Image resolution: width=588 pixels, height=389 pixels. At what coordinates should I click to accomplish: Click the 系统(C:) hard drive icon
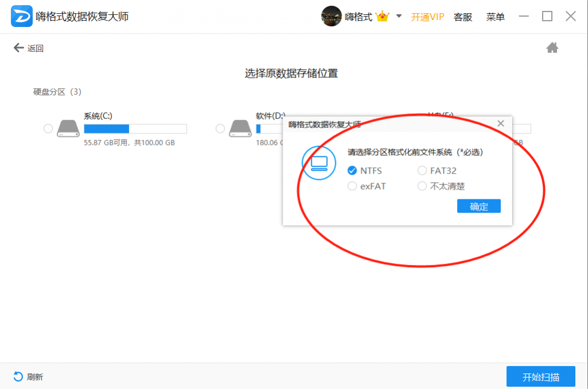68,129
